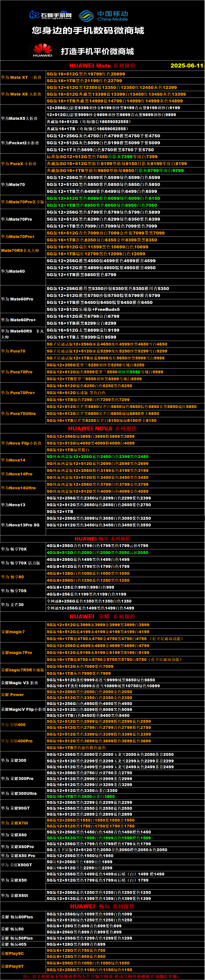Viewport: 205px width, 980px height.
Task: Select the 华为 PuraX 小折叠 label
Action: click(19, 164)
